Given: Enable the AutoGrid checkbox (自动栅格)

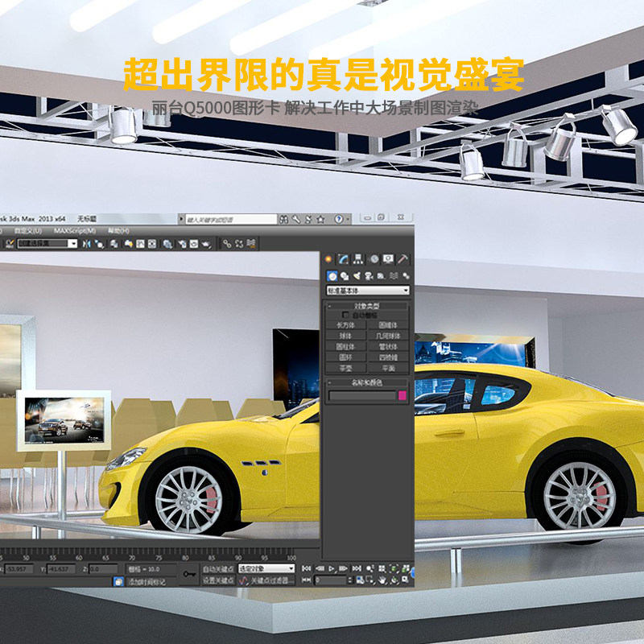Looking at the screenshot, I should 345,315.
